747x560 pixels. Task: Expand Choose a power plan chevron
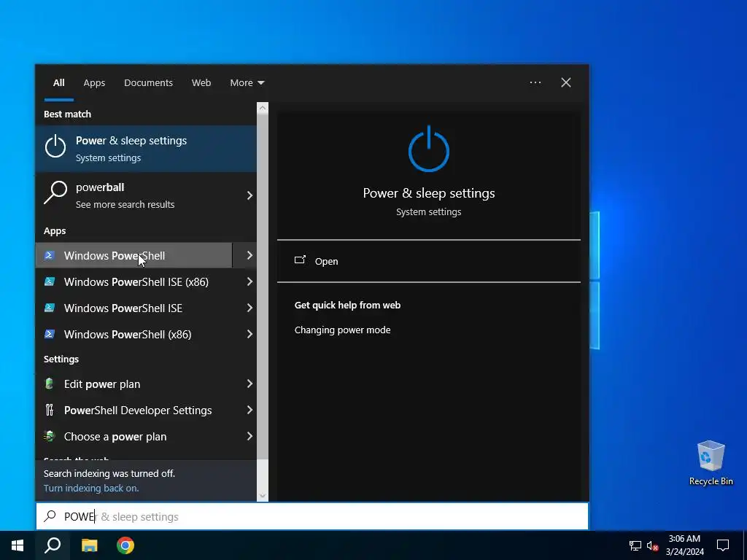point(249,436)
